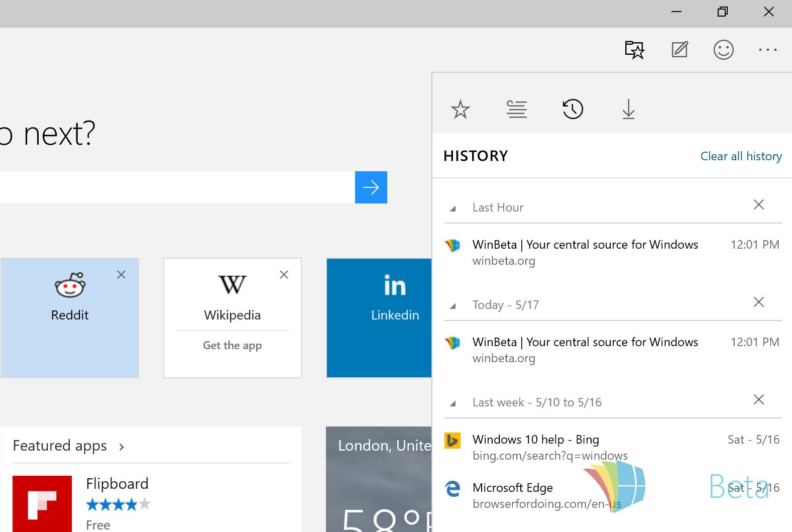Collapse the Last week history group
792x532 pixels.
pos(452,403)
